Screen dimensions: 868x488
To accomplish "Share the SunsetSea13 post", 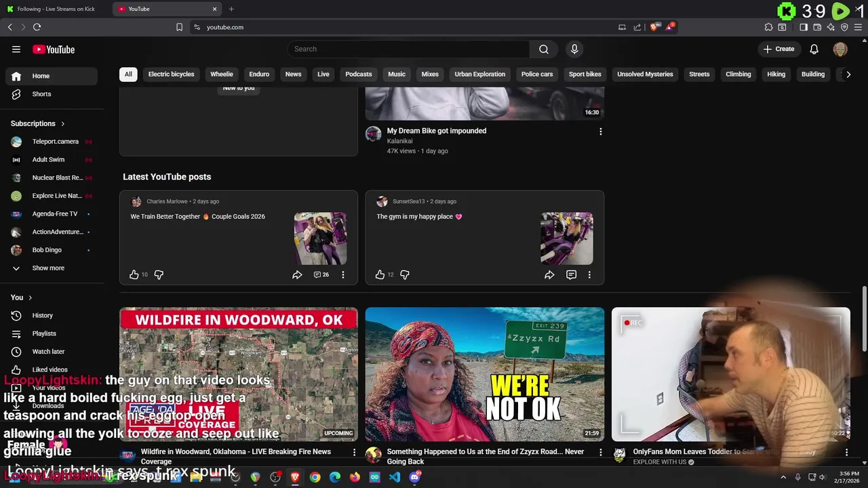I will [x=549, y=274].
